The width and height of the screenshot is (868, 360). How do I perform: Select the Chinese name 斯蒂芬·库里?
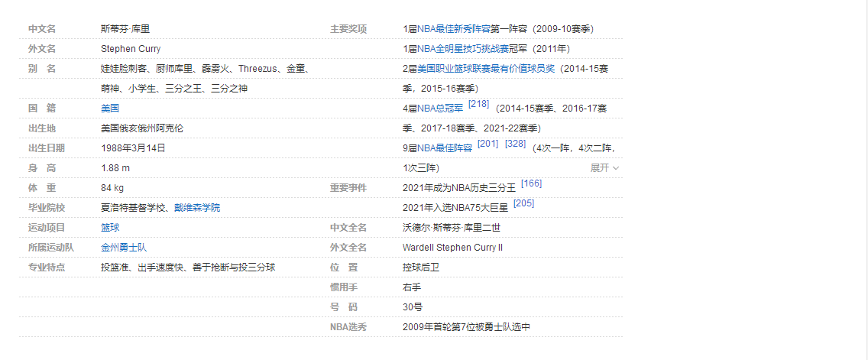click(x=125, y=29)
